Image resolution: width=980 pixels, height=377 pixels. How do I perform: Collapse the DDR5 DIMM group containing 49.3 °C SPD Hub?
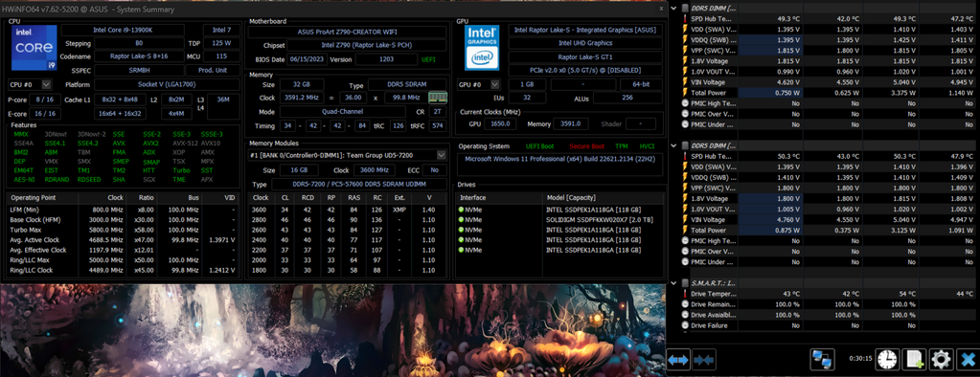pyautogui.click(x=673, y=8)
